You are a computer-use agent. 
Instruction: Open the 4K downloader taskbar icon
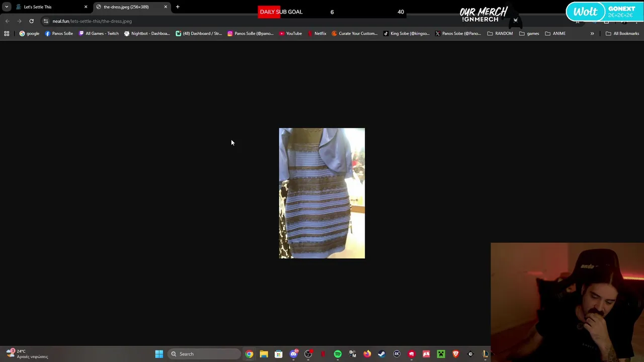[396, 354]
